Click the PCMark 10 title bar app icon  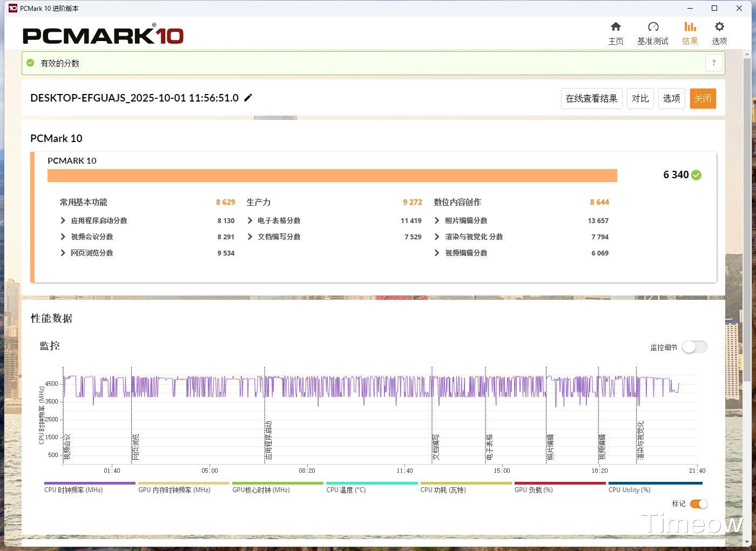click(x=12, y=8)
